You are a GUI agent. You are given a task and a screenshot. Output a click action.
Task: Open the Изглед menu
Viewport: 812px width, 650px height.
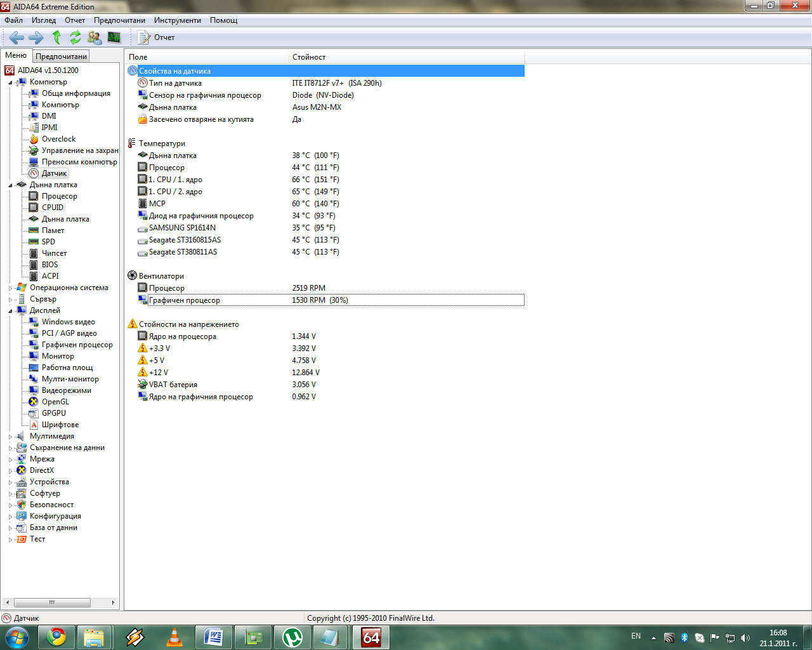coord(44,20)
